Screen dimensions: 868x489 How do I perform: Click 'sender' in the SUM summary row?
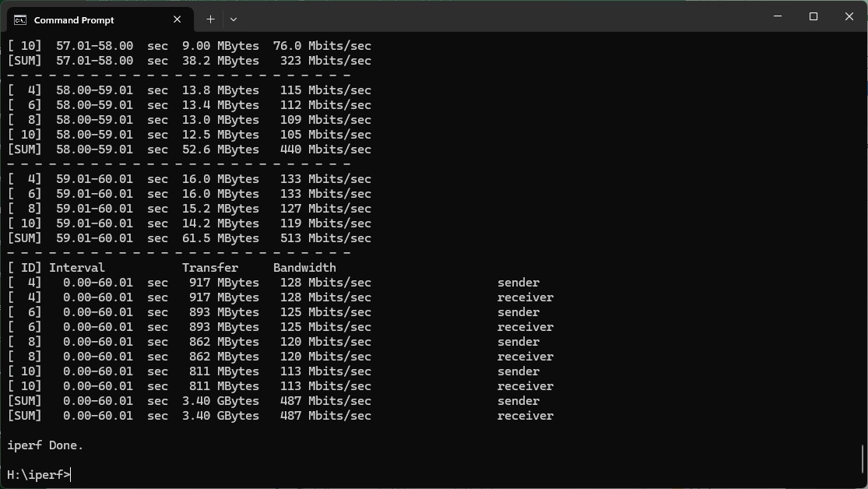[x=518, y=401]
